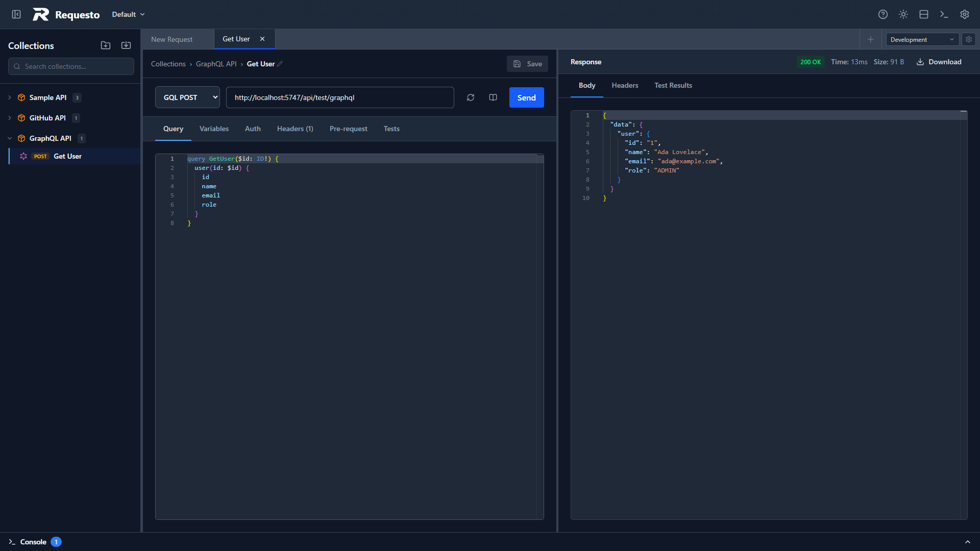Click the Time: 13ms value
The image size is (980, 551).
pos(849,62)
